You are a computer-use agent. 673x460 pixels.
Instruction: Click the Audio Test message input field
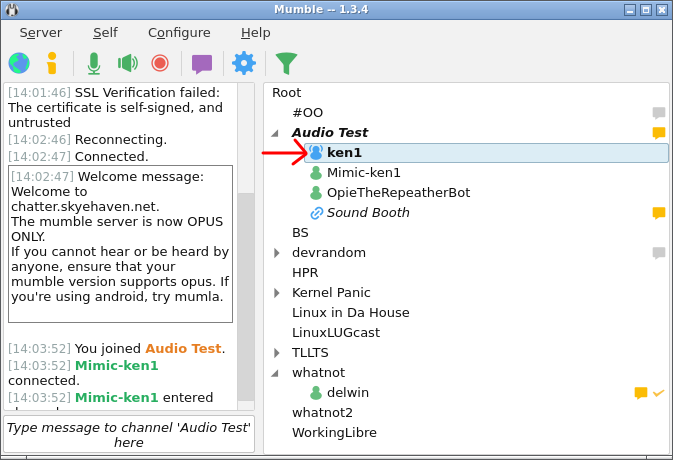[129, 434]
